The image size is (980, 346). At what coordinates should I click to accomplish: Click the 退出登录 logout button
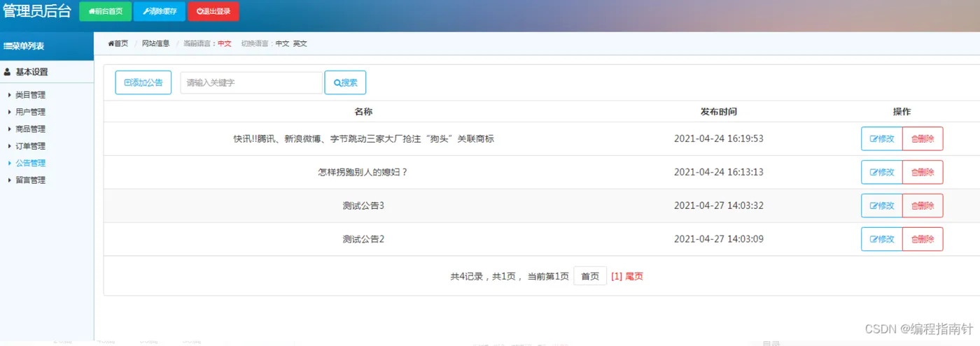(213, 11)
